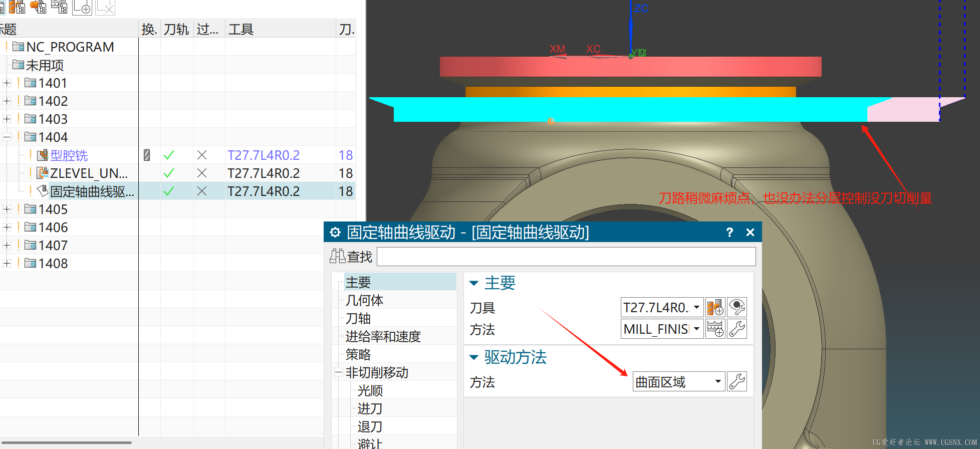Expand the 1403 program group
Viewport: 980px width, 449px height.
[7, 119]
